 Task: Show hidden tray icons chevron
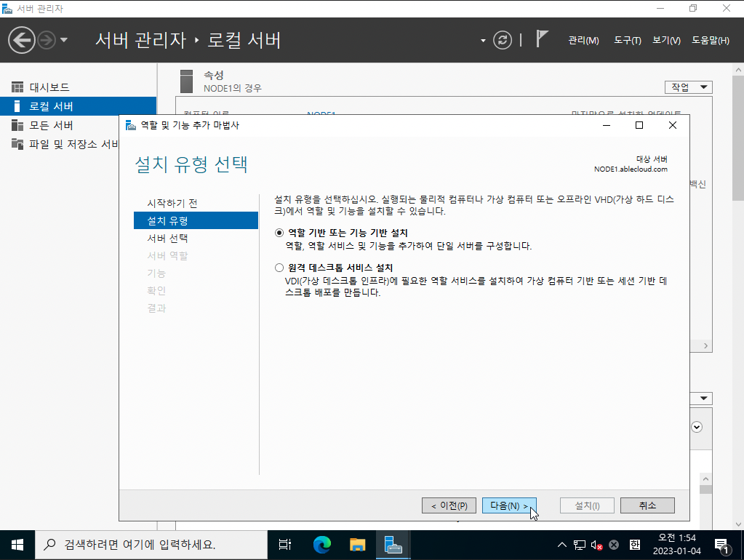[x=561, y=545]
